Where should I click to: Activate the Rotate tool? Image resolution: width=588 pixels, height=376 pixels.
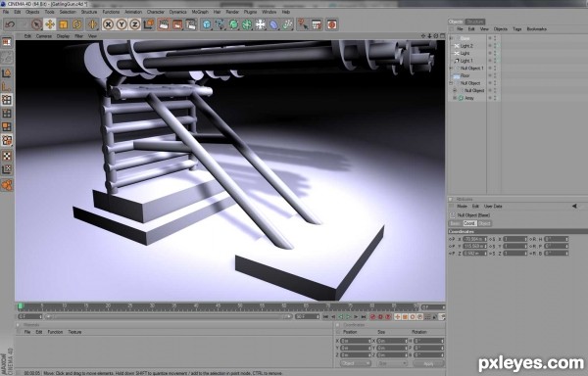76,24
